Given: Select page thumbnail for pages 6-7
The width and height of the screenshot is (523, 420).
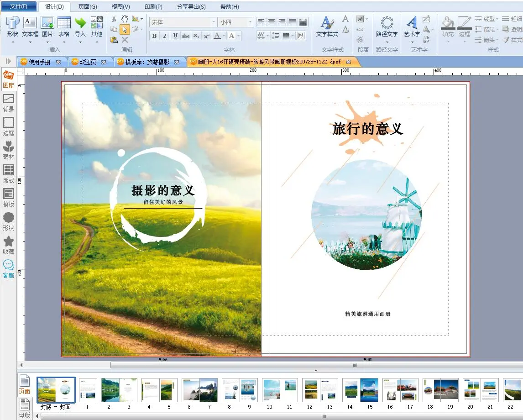Looking at the screenshot, I should pyautogui.click(x=199, y=390).
